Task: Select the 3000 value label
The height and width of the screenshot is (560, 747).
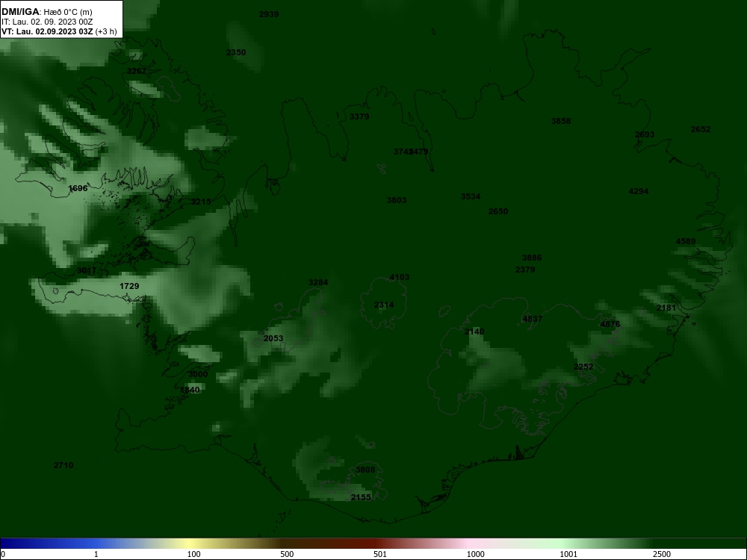Action: [198, 374]
